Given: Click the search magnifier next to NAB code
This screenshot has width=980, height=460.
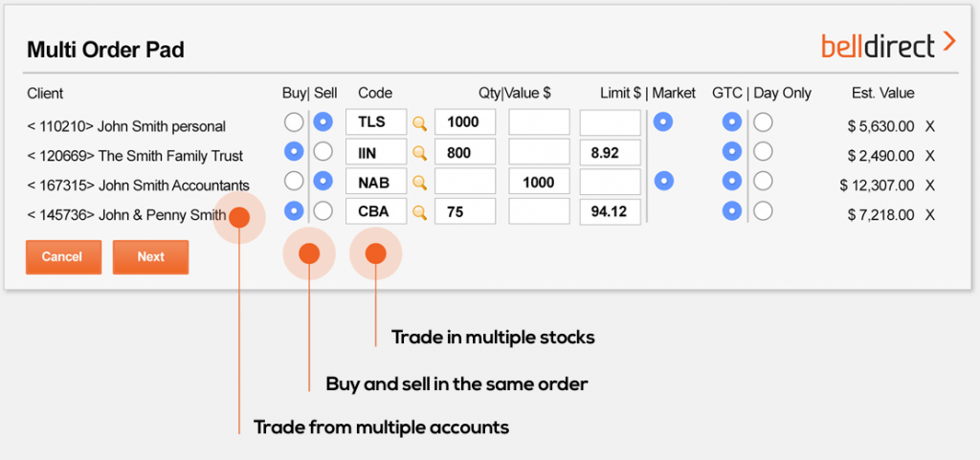Looking at the screenshot, I should coord(419,182).
